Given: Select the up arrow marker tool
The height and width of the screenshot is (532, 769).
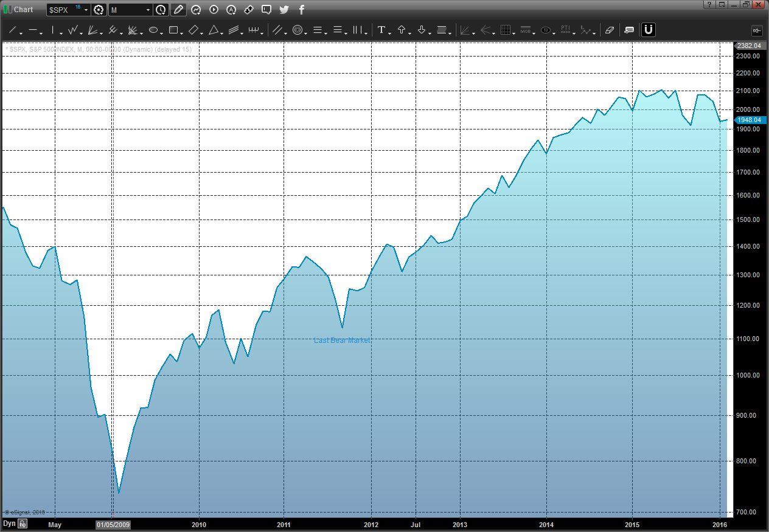Looking at the screenshot, I should coord(402,30).
